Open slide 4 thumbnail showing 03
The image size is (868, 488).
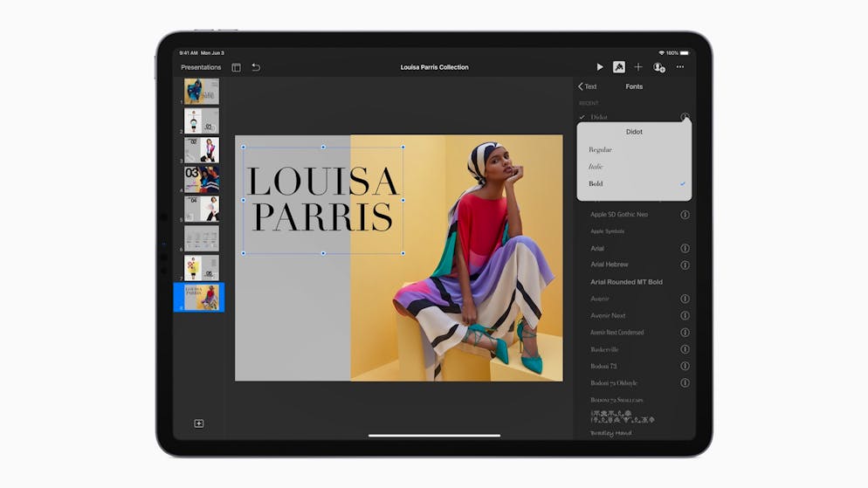(202, 179)
